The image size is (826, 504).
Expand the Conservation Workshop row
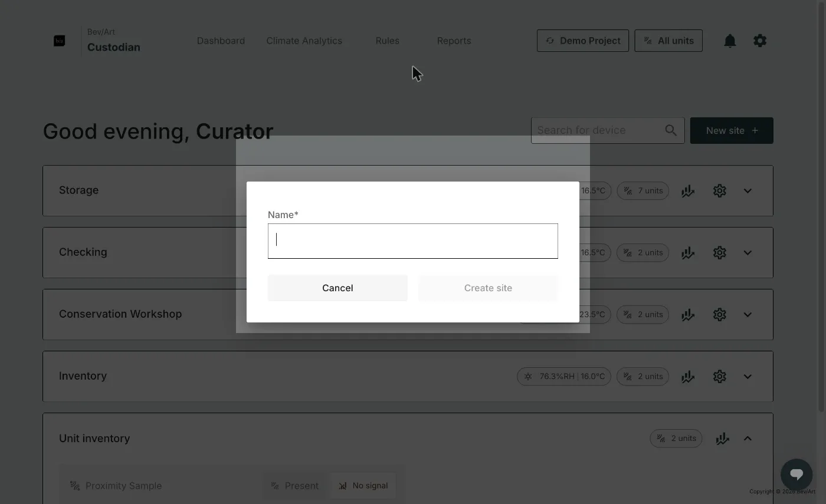coord(748,315)
